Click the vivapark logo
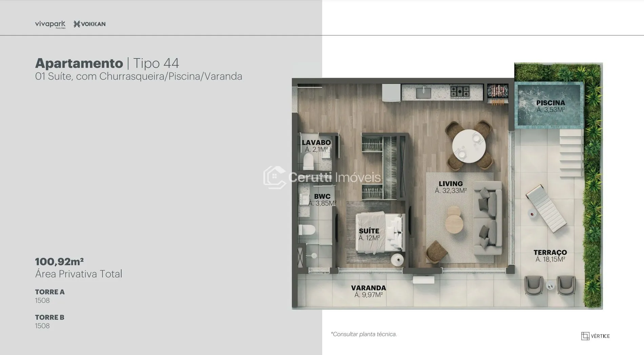 (50, 24)
